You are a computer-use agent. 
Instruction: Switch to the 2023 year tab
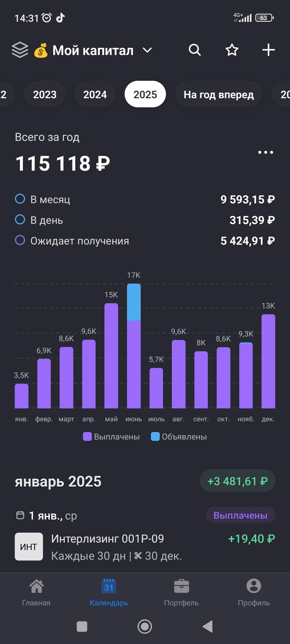(45, 94)
